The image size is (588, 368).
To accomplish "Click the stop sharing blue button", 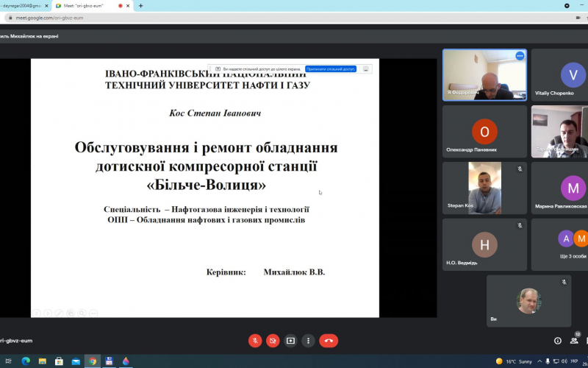I will point(330,69).
